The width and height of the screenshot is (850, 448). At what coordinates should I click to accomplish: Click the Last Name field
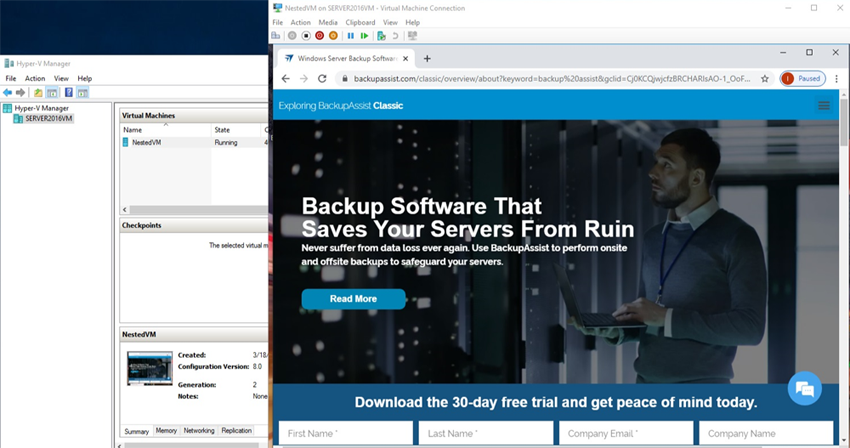486,433
